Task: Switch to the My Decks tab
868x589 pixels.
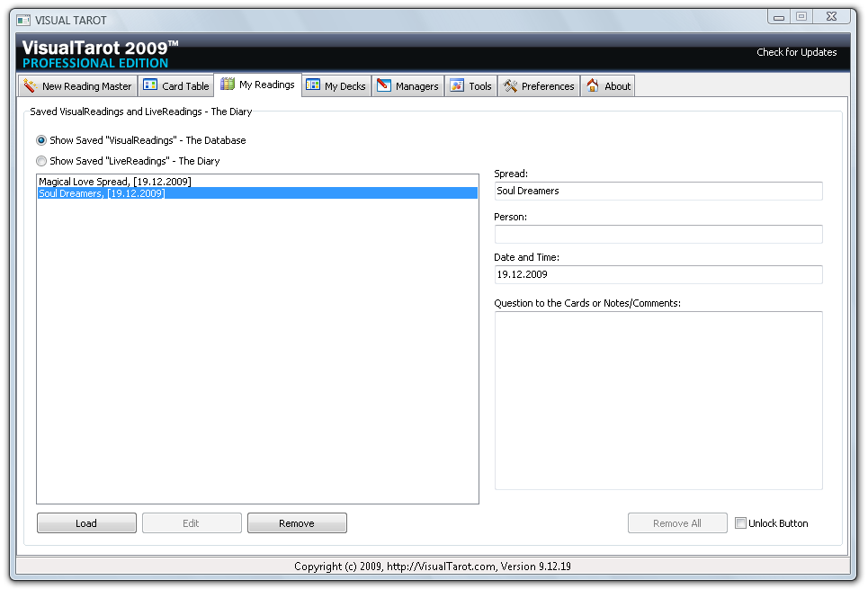Action: pyautogui.click(x=336, y=85)
